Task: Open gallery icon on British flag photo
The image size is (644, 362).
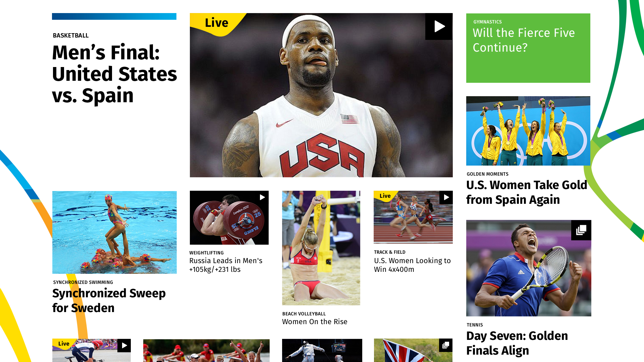Action: 446,345
